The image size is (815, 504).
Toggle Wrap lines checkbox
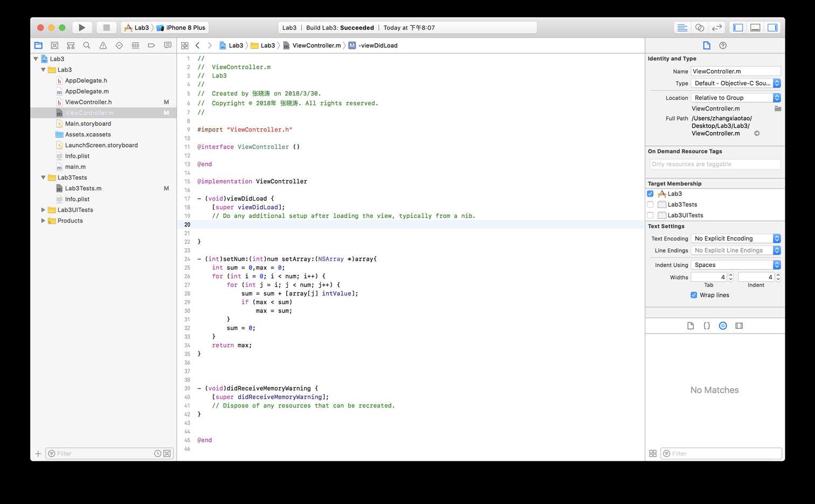pyautogui.click(x=694, y=295)
